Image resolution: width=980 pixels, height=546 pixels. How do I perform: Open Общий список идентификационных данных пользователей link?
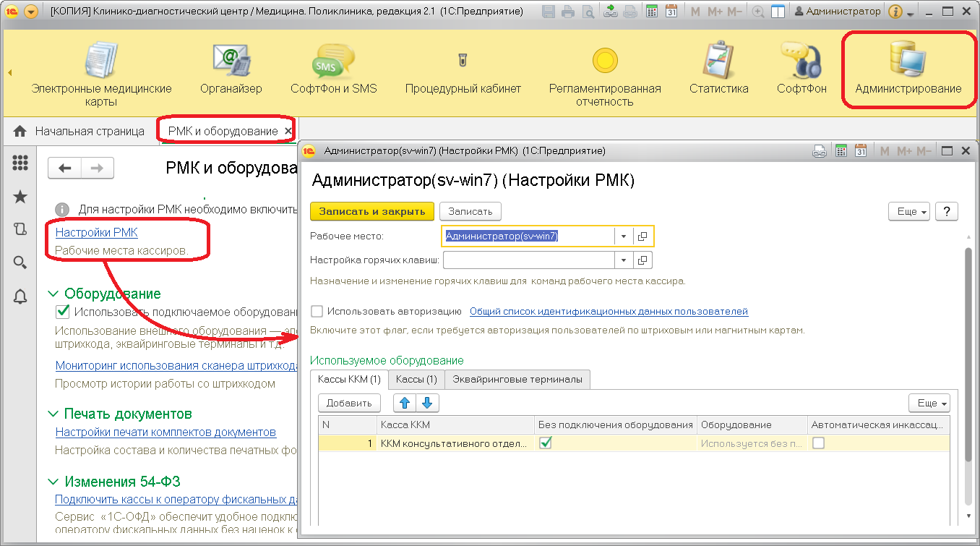[x=609, y=312]
